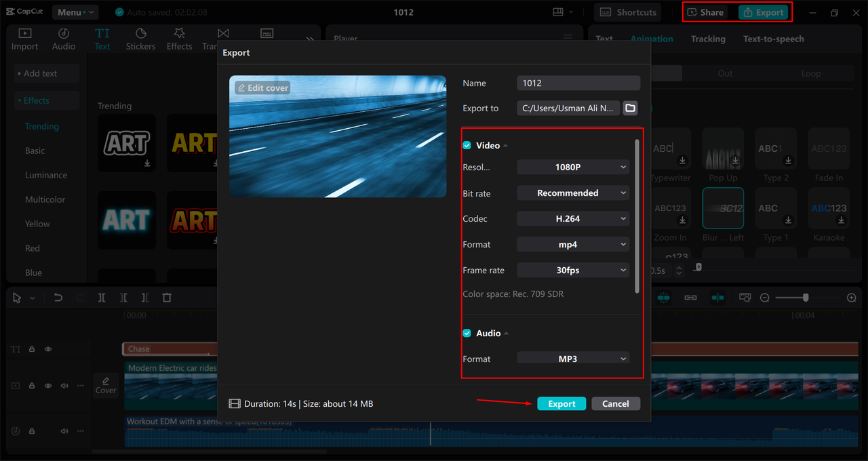The width and height of the screenshot is (868, 461).
Task: Open the audio Format MP3 dropdown
Action: point(573,359)
